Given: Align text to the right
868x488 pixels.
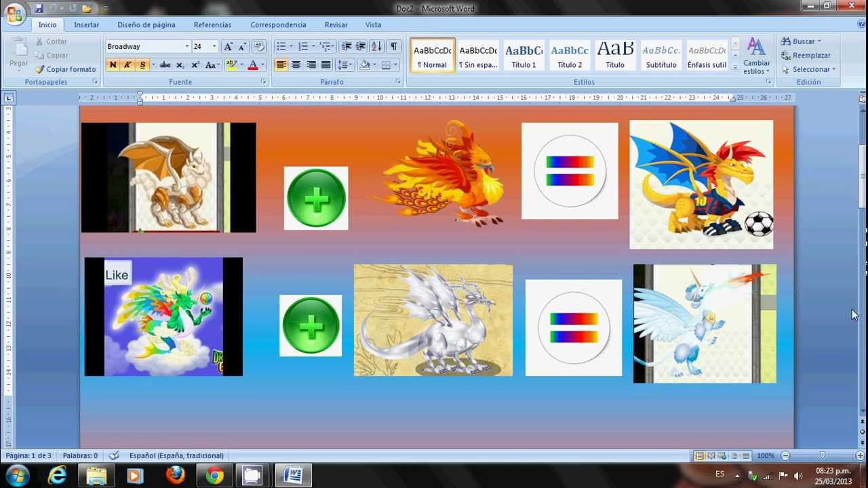Looking at the screenshot, I should point(311,65).
